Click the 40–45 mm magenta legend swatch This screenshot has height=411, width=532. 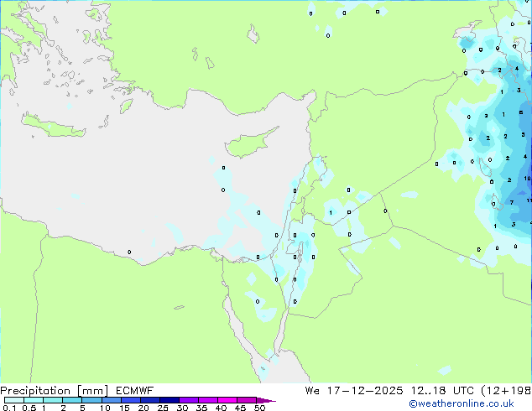pyautogui.click(x=227, y=400)
